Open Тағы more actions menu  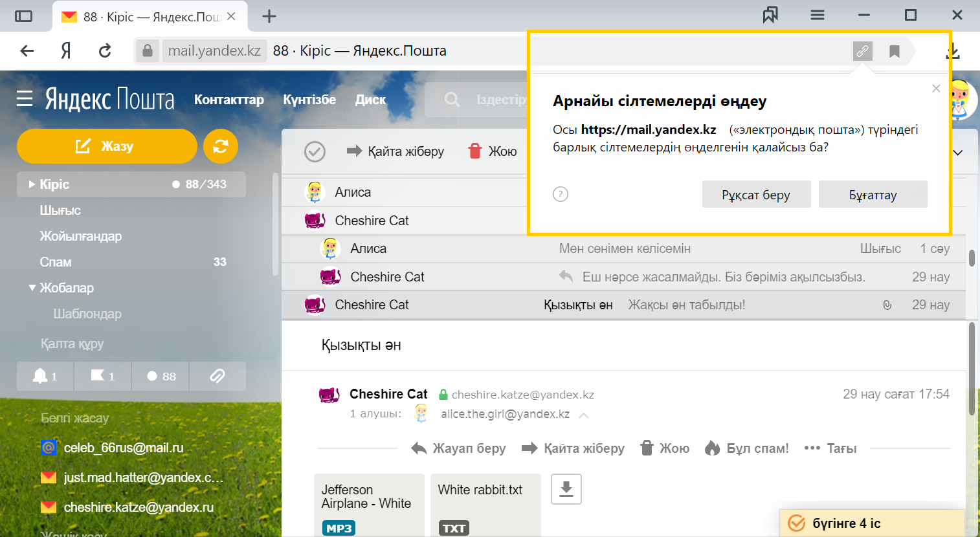tap(830, 448)
